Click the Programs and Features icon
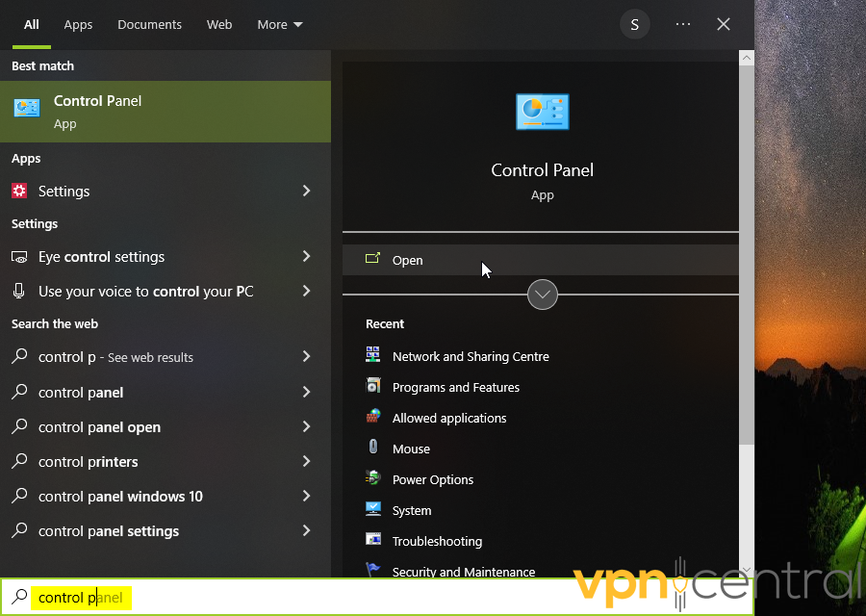Screen dimensions: 866x616 [372, 386]
